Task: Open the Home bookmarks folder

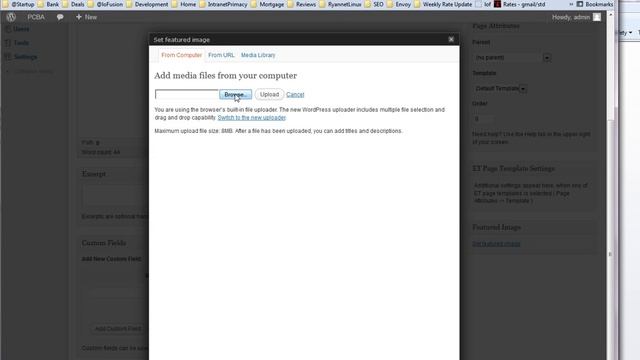Action: coord(184,4)
